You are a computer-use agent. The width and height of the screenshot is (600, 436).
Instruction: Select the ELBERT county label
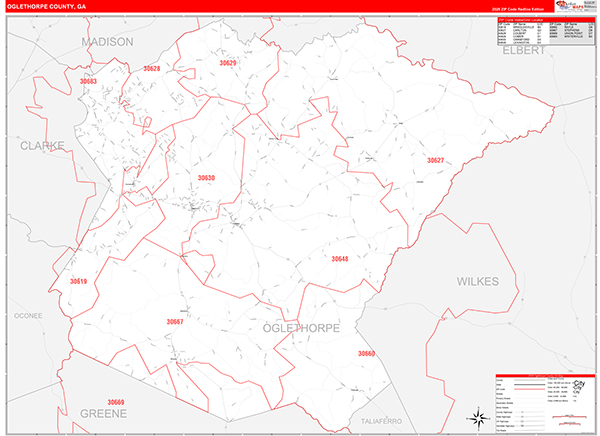click(x=523, y=51)
